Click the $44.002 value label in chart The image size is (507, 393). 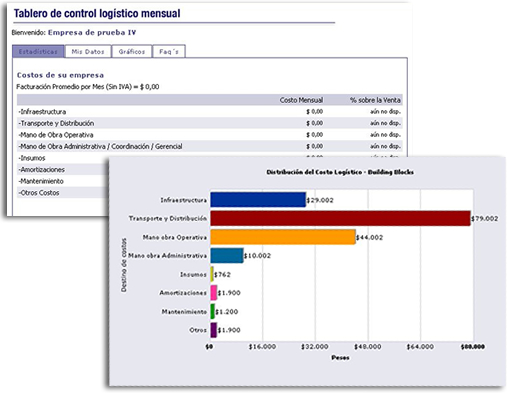pyautogui.click(x=369, y=237)
